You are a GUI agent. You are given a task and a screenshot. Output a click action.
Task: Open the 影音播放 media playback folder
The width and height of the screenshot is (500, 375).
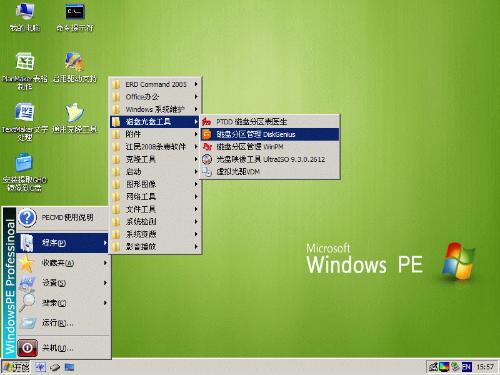click(155, 247)
